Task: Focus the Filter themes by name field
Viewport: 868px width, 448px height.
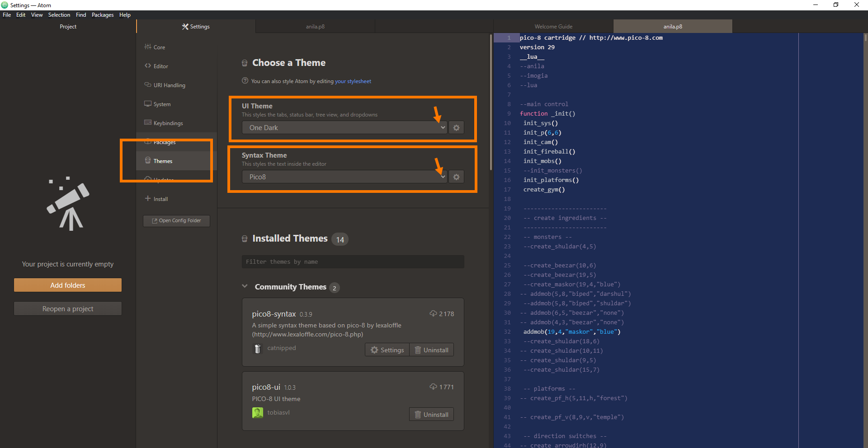Action: pyautogui.click(x=353, y=262)
